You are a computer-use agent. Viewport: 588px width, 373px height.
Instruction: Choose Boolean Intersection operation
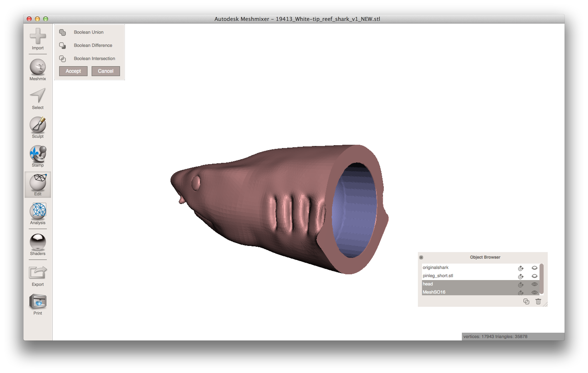[95, 59]
